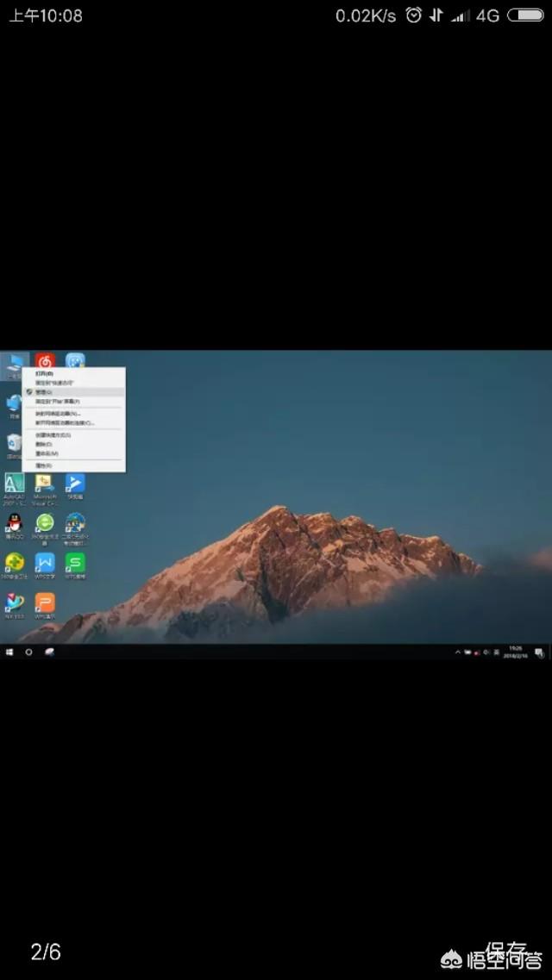Open the shortcut right of 360 browser

pos(76,528)
